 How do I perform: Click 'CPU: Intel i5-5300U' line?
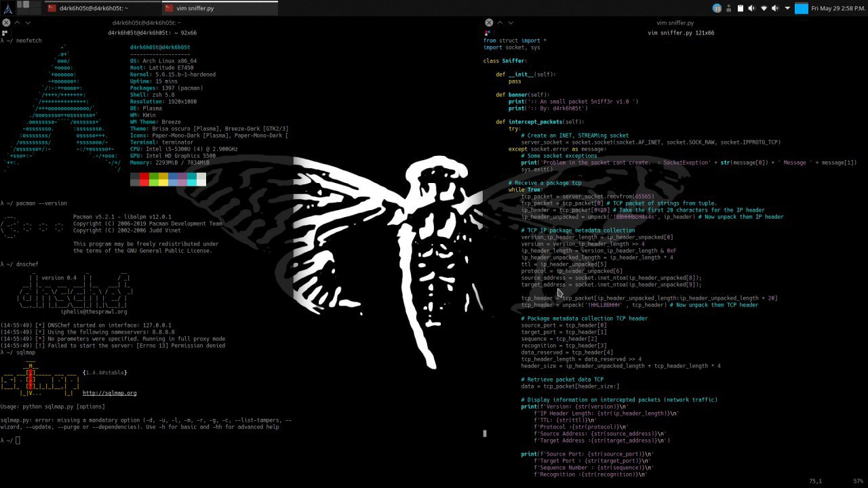tap(184, 149)
